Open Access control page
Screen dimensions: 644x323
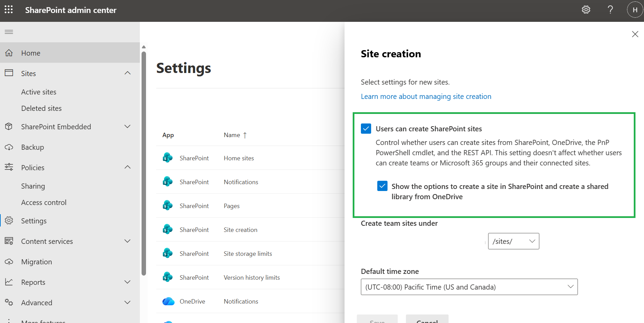click(x=44, y=203)
